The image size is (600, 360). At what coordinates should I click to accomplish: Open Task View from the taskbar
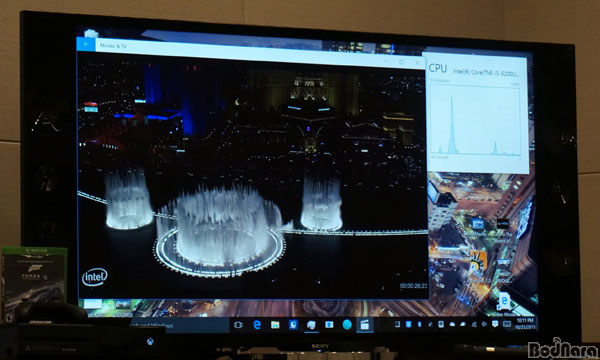(x=238, y=325)
